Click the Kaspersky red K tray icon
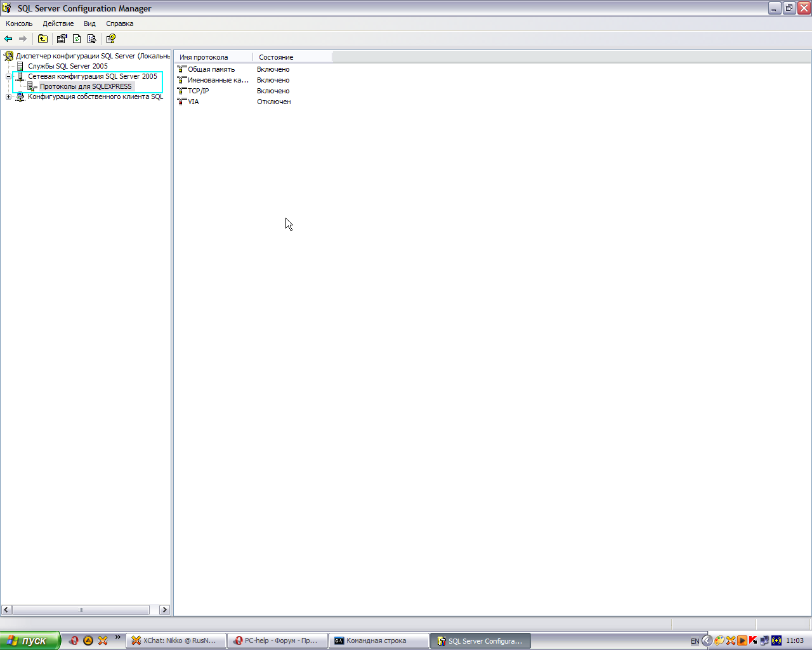The width and height of the screenshot is (812, 650). [x=753, y=640]
